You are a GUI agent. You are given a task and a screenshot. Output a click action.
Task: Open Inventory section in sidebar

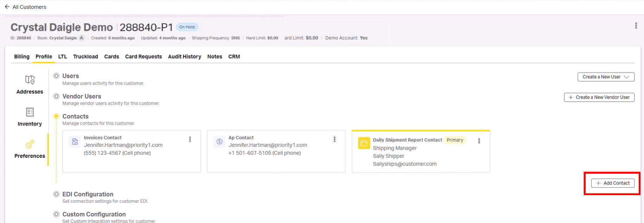[x=30, y=117]
